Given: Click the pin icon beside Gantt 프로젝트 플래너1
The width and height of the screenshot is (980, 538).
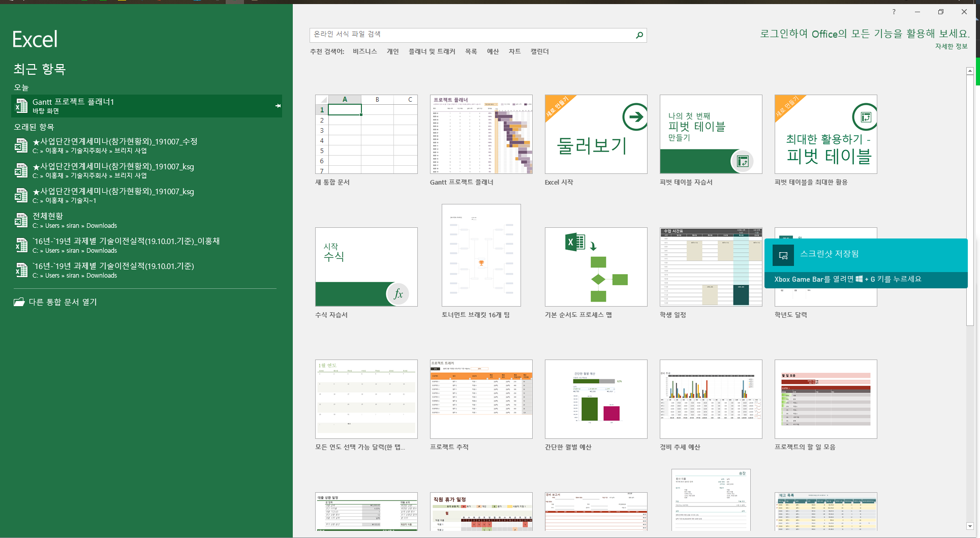Looking at the screenshot, I should click(x=278, y=106).
